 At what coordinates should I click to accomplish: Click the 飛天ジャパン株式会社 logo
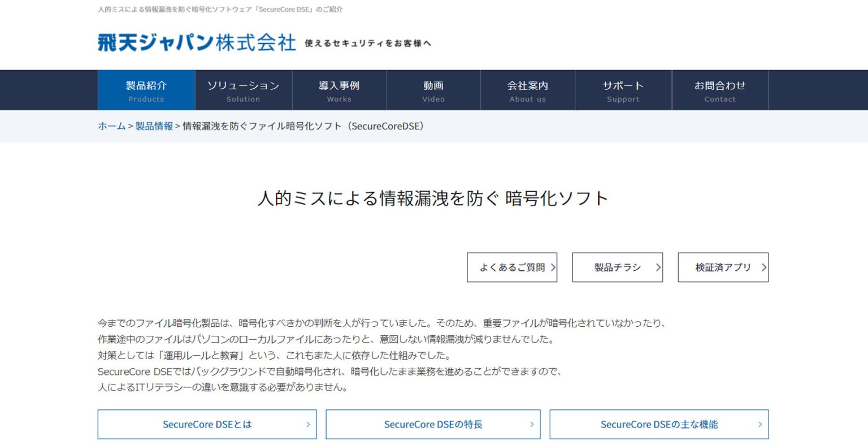coord(197,42)
